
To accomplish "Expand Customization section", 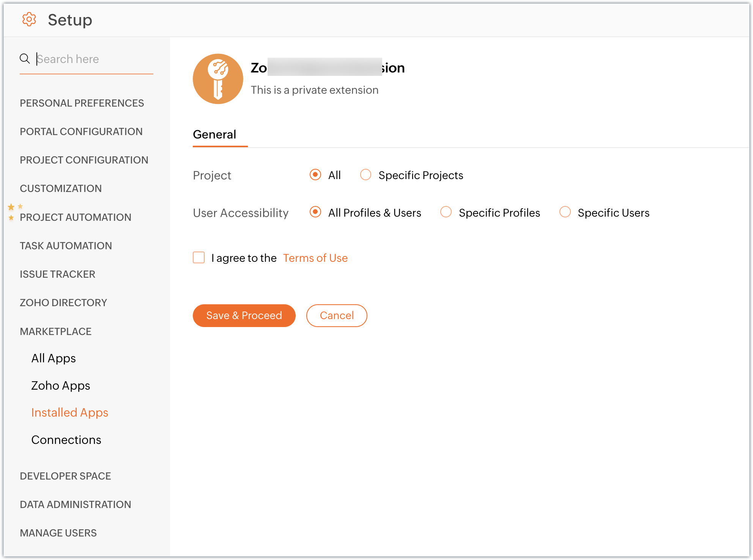I will (61, 189).
